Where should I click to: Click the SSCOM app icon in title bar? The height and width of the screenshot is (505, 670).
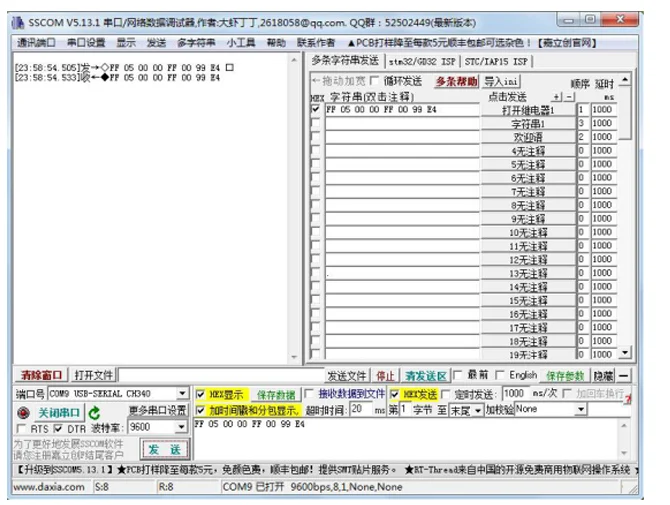[18, 23]
